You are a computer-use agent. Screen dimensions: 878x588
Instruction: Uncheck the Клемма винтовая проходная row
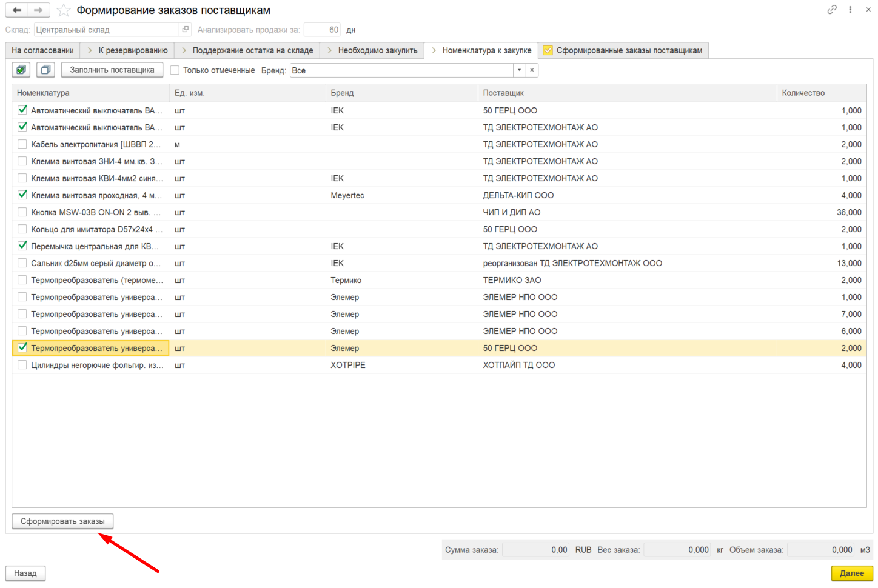click(x=22, y=195)
